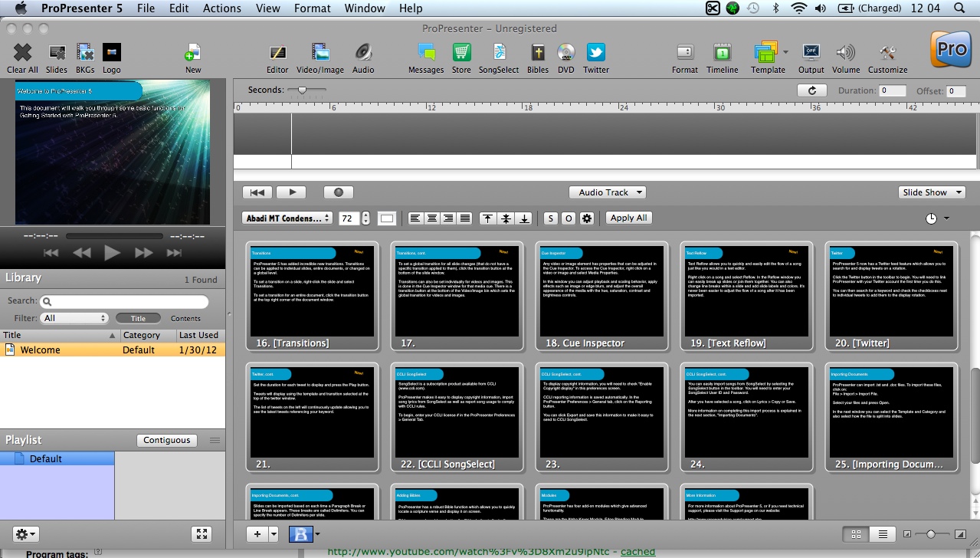Viewport: 980px width, 558px height.
Task: Open the SongSelect tool
Action: tap(499, 53)
